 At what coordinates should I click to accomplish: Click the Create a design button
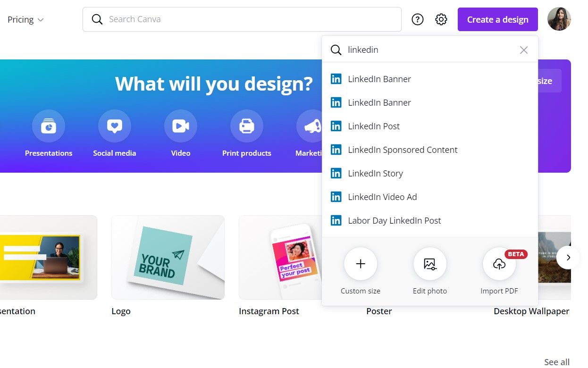497,19
